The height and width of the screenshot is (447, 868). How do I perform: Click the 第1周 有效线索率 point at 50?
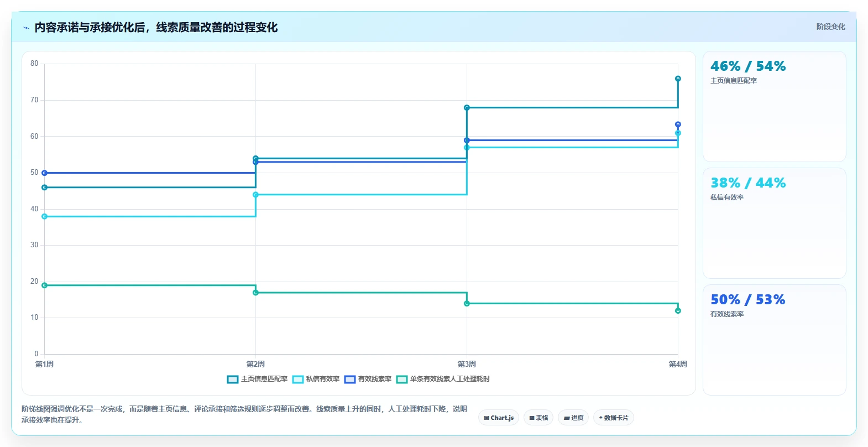tap(44, 173)
